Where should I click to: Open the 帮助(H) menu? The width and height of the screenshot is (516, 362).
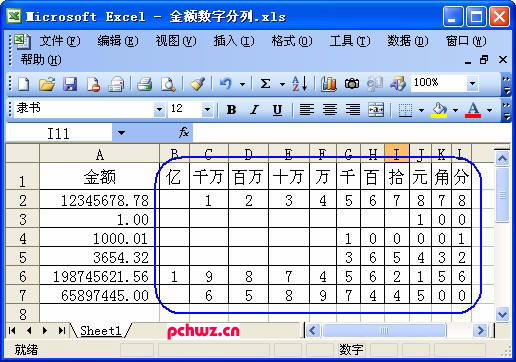click(x=41, y=60)
